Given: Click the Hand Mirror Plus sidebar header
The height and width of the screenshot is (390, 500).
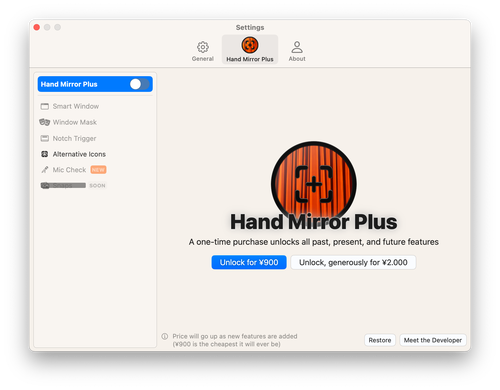Looking at the screenshot, I should coord(95,84).
